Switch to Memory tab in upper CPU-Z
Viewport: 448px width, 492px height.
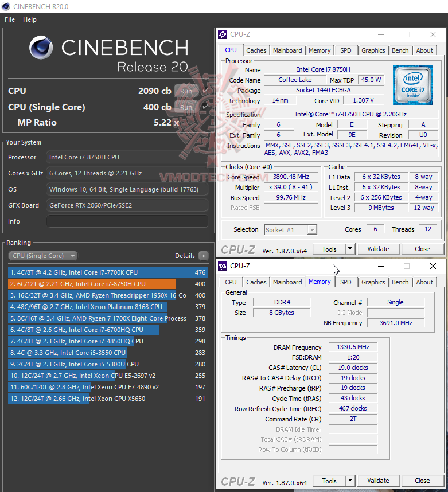tap(320, 50)
